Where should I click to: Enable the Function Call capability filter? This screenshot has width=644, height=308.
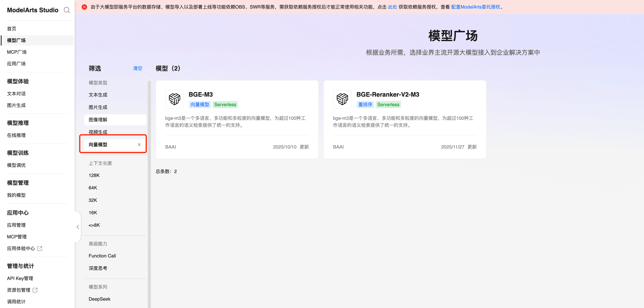pyautogui.click(x=102, y=256)
